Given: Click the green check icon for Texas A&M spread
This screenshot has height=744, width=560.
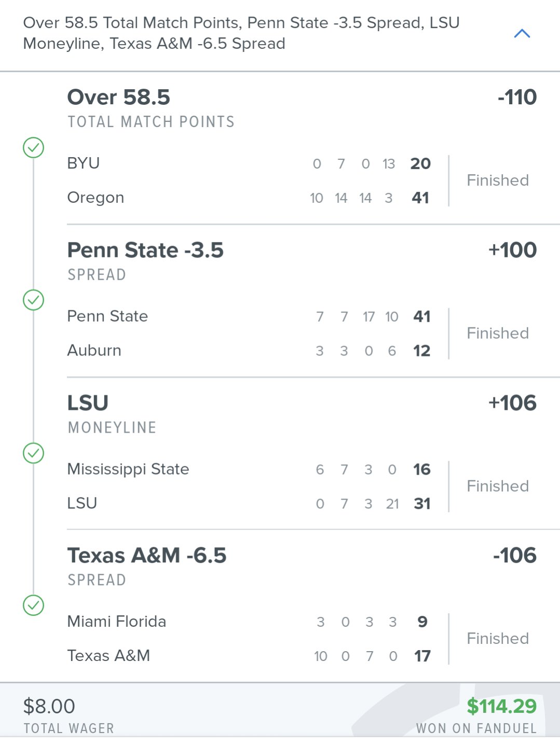Looking at the screenshot, I should [34, 605].
